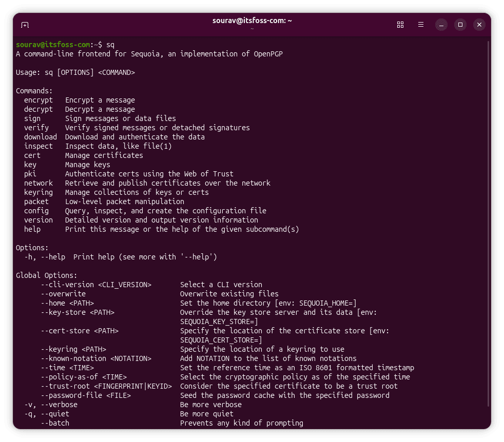Click the '--home <PATH>' option
The image size is (504, 442).
[68, 304]
